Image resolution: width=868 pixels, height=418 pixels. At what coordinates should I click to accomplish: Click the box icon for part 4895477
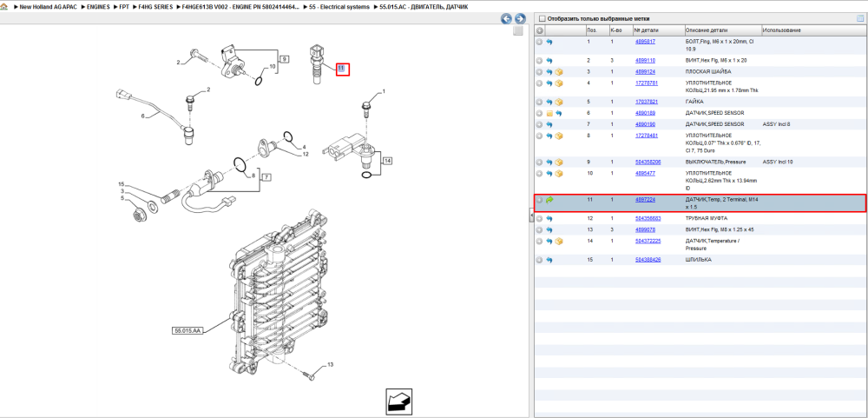pyautogui.click(x=559, y=174)
